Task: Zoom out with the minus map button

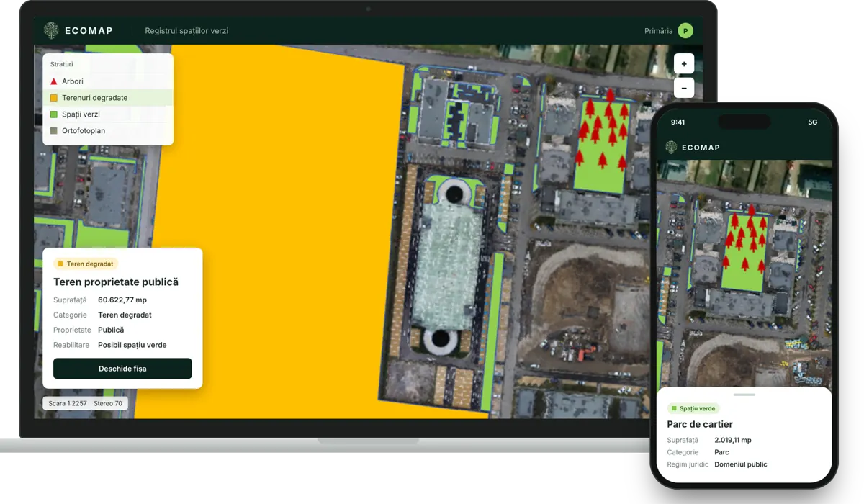Action: point(684,88)
